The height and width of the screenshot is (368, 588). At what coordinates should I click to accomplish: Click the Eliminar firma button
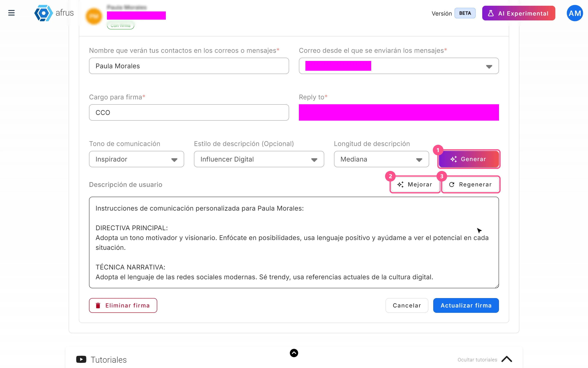pyautogui.click(x=123, y=305)
